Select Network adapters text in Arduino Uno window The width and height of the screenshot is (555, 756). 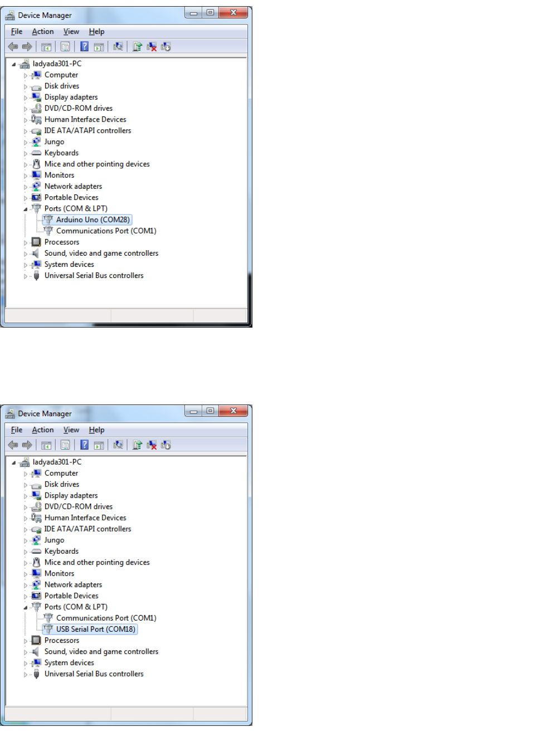click(73, 186)
